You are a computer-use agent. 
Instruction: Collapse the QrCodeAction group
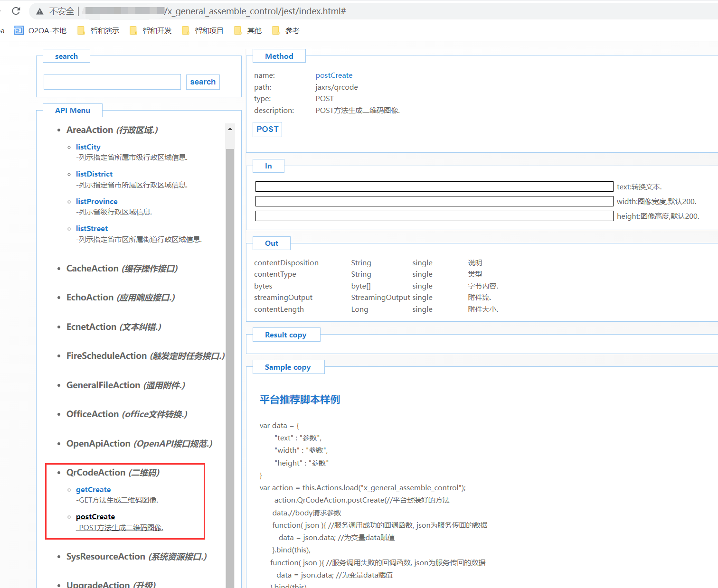click(96, 473)
